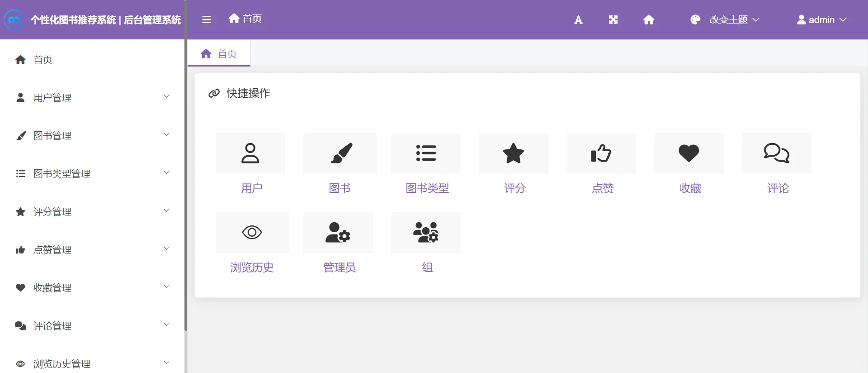The width and height of the screenshot is (868, 373).
Task: Open the 评论 chat bubbles icon tile
Action: click(x=777, y=153)
